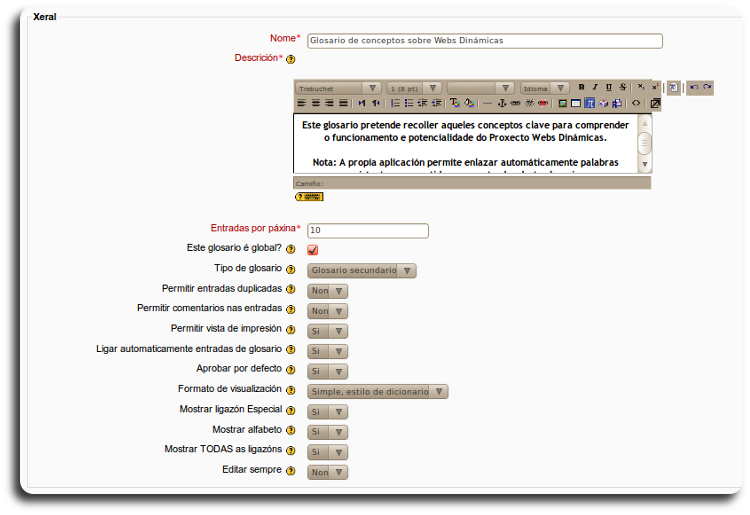Insert an image via the editor toolbar
750x515 pixels.
[563, 103]
